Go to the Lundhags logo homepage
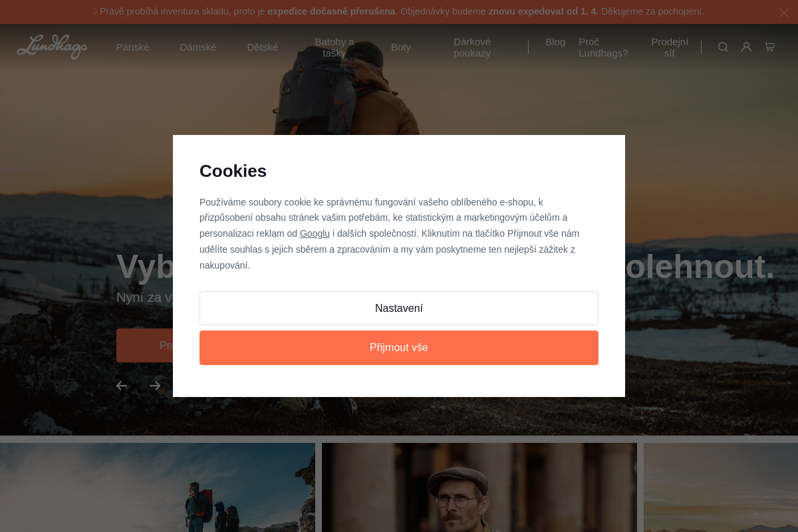The width and height of the screenshot is (798, 532). click(52, 47)
